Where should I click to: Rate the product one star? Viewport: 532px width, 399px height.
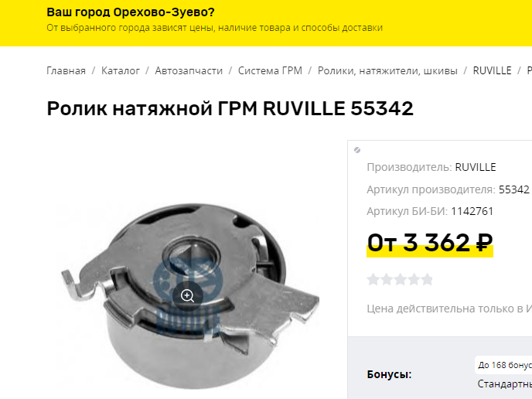[373, 280]
